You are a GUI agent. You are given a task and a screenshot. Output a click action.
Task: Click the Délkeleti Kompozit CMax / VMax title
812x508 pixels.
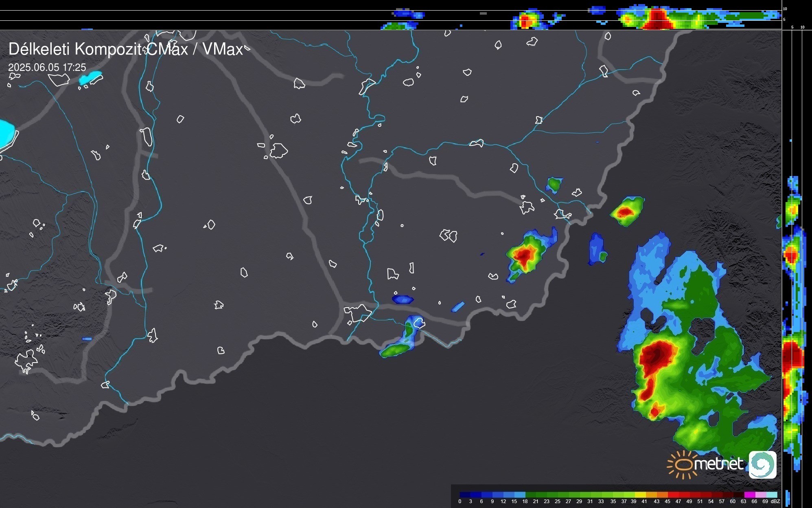(125, 49)
